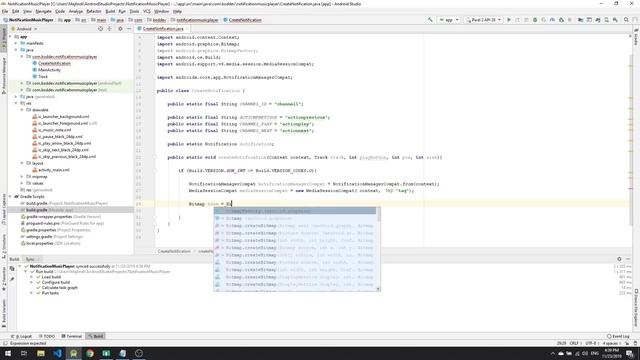Open the Android project view dropdown
Screen dimensions: 640x360
click(25, 29)
